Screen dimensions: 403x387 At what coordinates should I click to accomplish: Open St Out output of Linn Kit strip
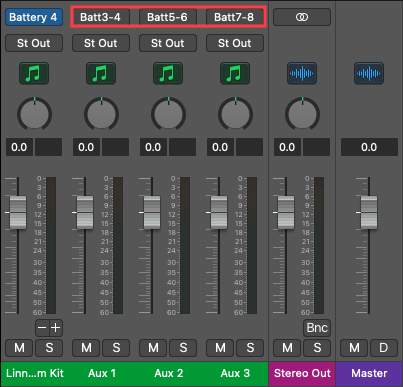tap(34, 43)
